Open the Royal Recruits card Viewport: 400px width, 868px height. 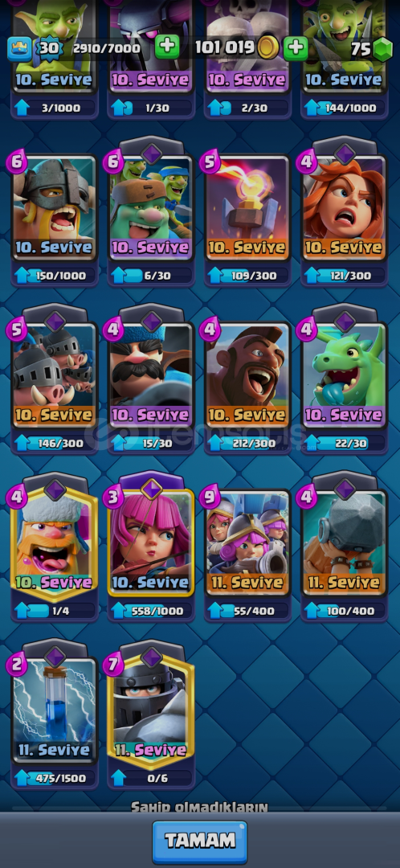point(247,542)
